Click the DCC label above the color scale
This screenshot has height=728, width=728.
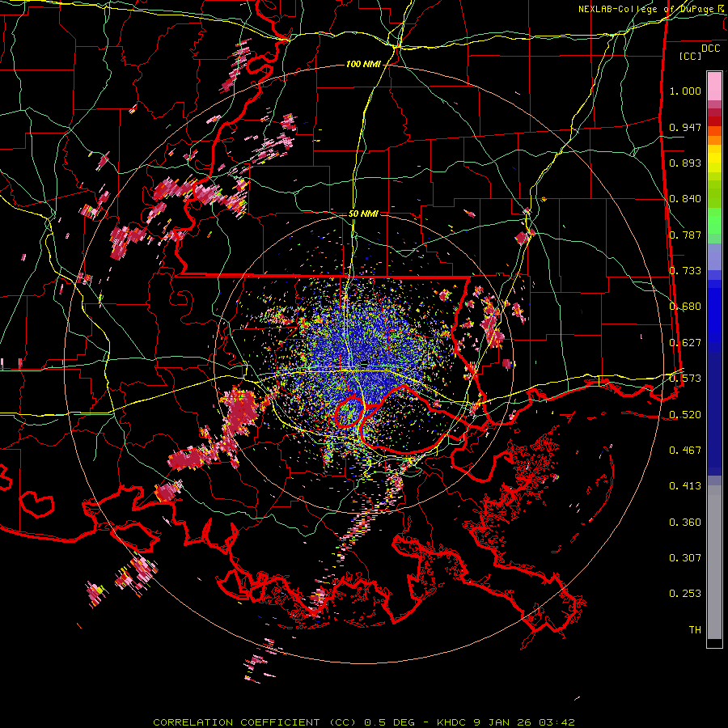pyautogui.click(x=711, y=49)
